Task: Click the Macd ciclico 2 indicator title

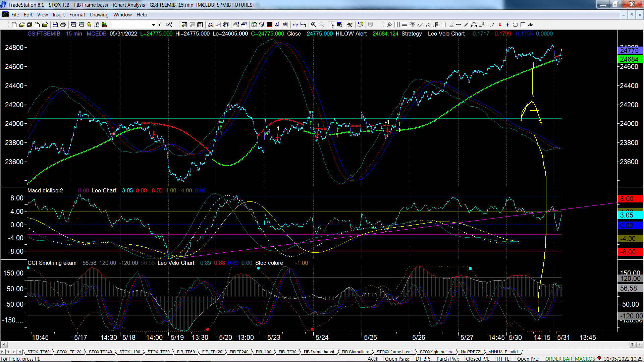Action: [45, 190]
